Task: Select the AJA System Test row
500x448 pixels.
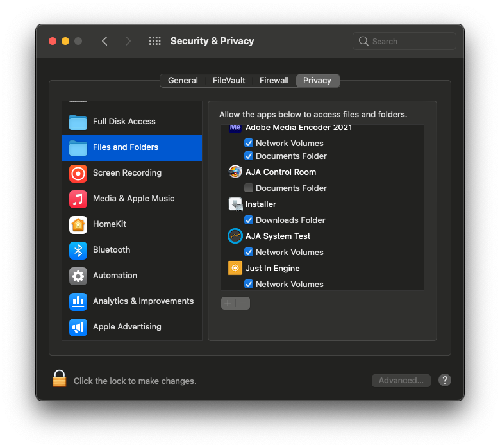Action: click(322, 236)
